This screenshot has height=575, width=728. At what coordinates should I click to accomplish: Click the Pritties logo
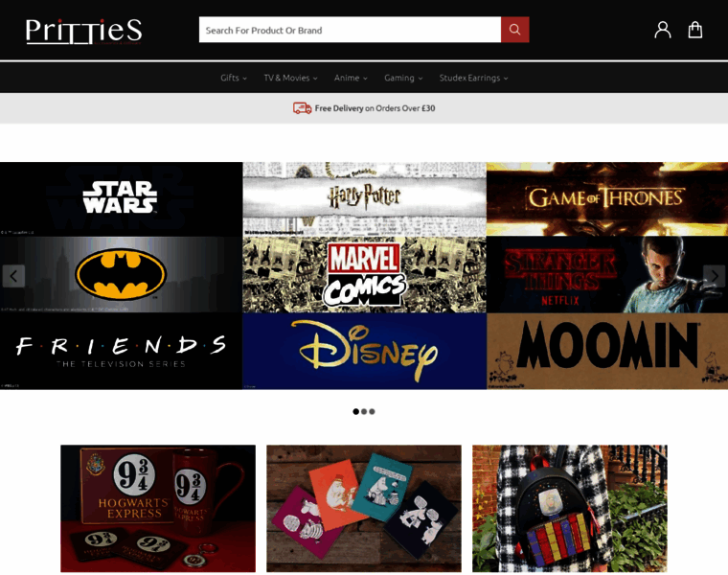[83, 31]
